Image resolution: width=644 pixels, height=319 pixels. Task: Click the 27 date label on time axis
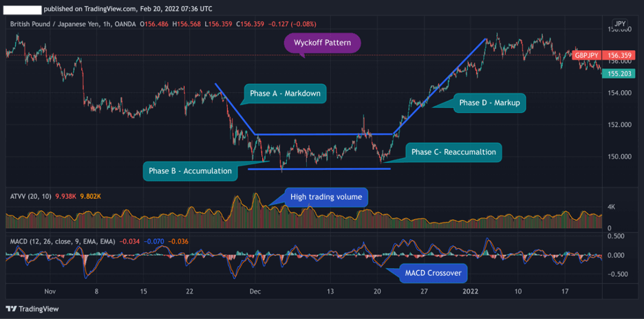coord(425,291)
